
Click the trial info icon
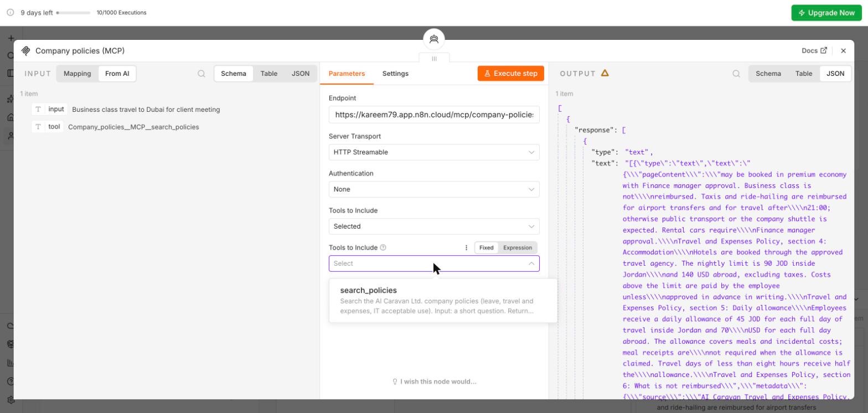pyautogui.click(x=10, y=13)
